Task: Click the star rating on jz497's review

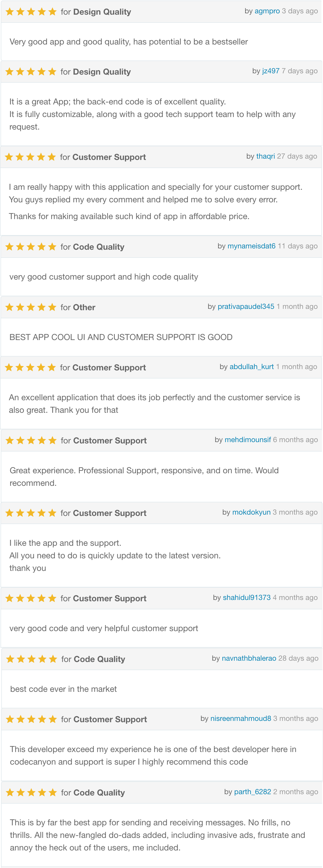Action: pos(31,72)
